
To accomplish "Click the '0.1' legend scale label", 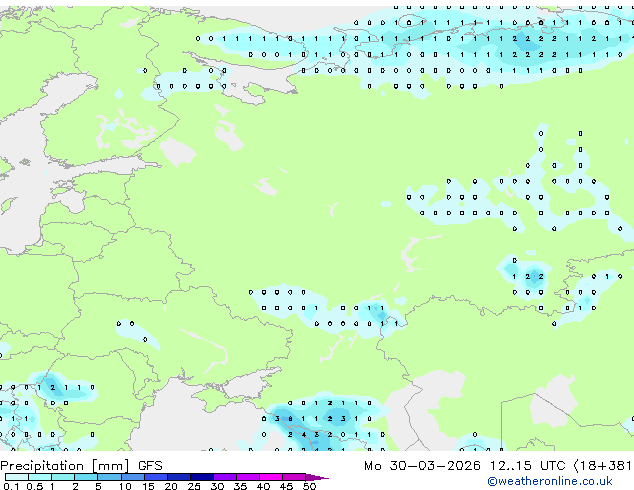I will [x=11, y=486].
